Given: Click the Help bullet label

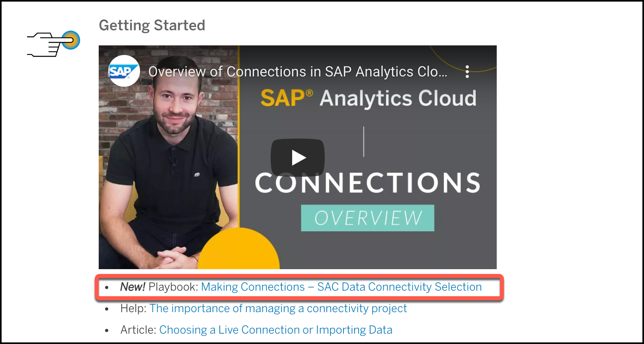Looking at the screenshot, I should coord(133,308).
